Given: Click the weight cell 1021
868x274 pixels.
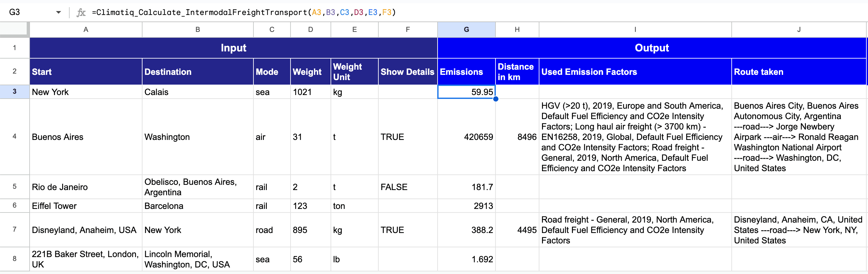Looking at the screenshot, I should (x=311, y=92).
